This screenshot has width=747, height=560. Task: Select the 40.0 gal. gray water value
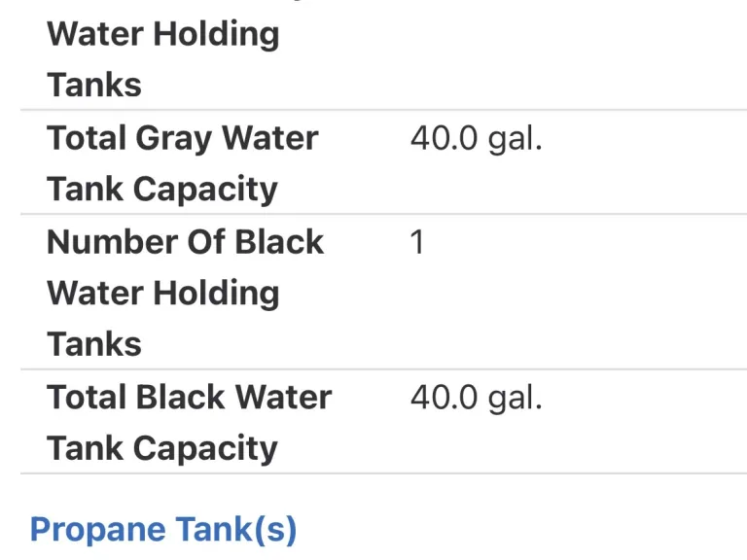(477, 139)
